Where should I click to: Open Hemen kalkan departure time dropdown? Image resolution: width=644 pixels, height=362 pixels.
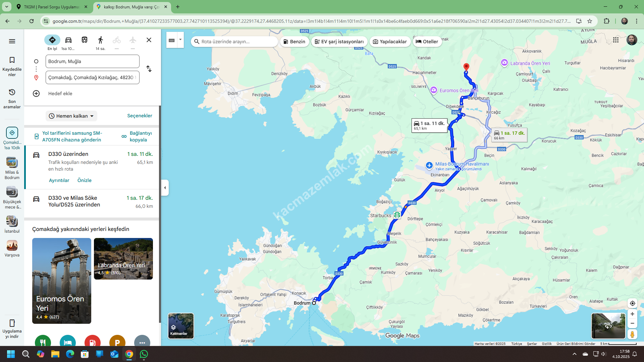tap(71, 116)
